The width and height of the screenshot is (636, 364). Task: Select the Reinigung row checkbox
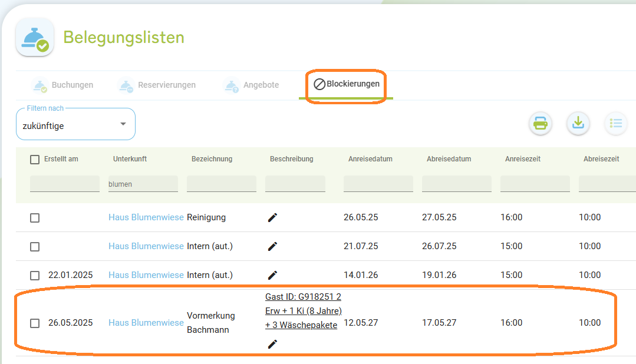click(35, 218)
